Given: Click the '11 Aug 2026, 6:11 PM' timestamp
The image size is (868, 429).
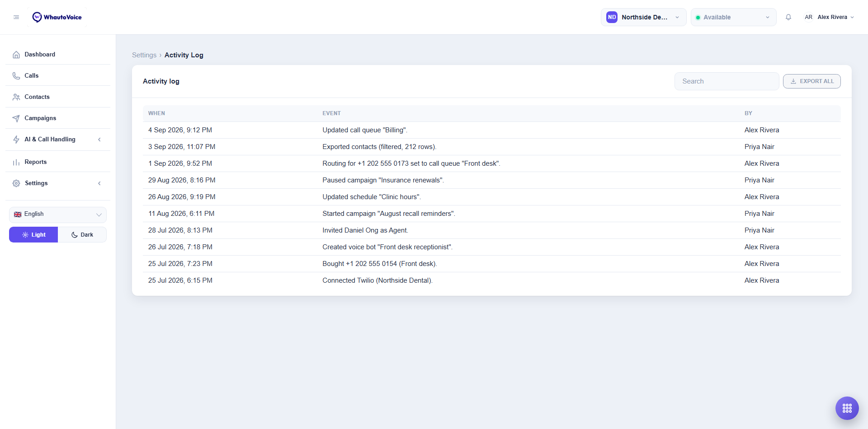Looking at the screenshot, I should click(x=181, y=214).
